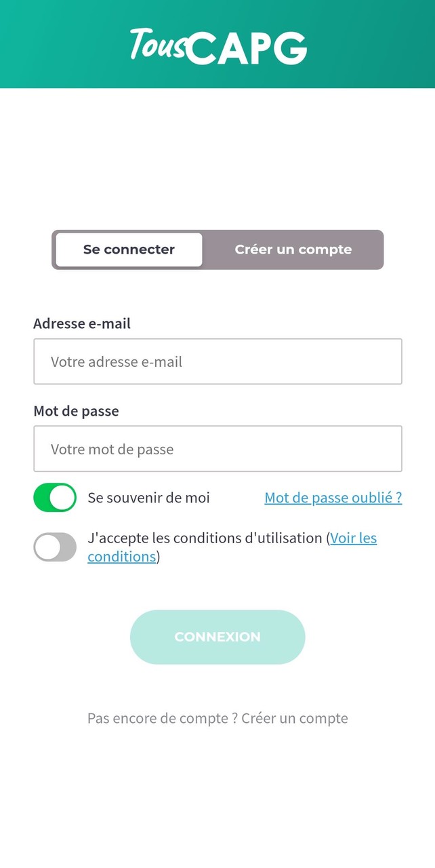This screenshot has width=435, height=868.
Task: Focus the 'Votre adresse e-mail' placeholder field
Action: pyautogui.click(x=217, y=361)
